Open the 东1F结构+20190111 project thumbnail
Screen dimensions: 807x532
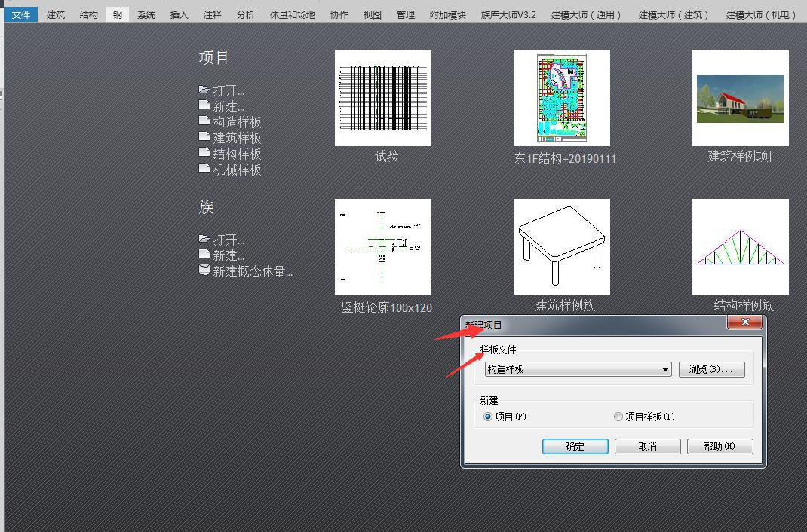tap(561, 98)
